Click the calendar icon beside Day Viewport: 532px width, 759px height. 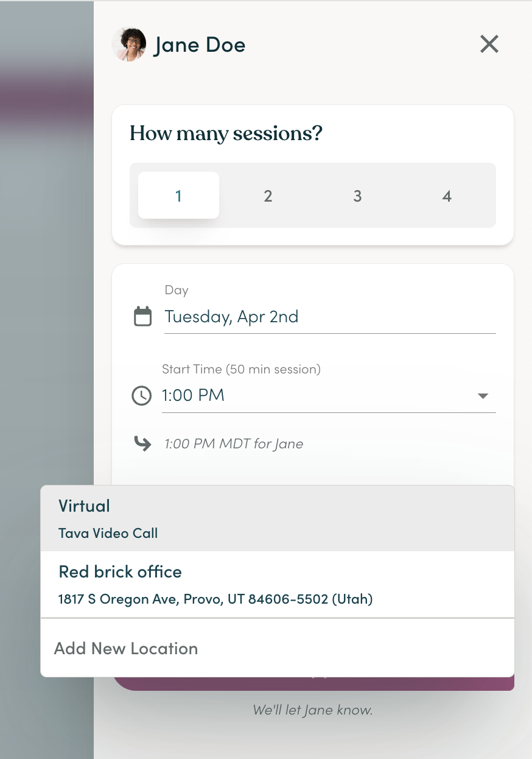click(142, 316)
